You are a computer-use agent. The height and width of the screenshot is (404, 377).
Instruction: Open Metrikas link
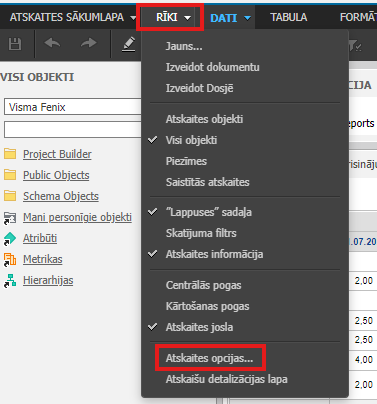[x=43, y=259]
